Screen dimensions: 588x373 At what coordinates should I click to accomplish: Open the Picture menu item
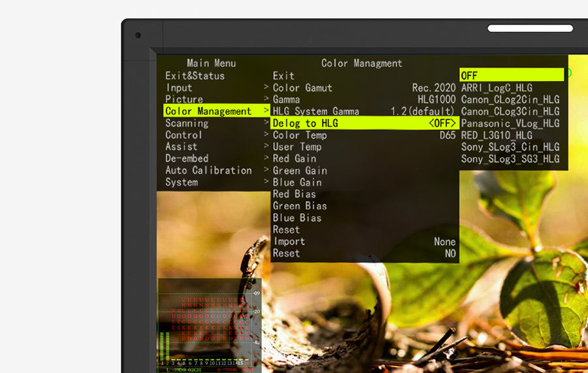click(x=184, y=99)
